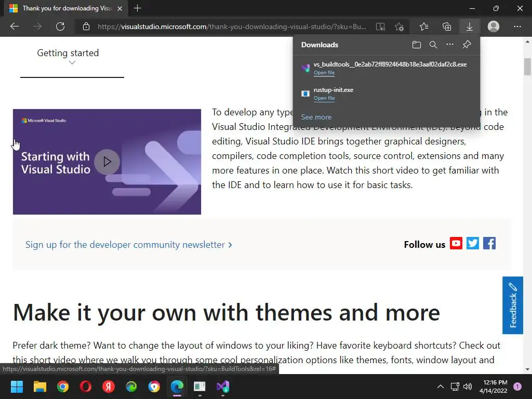
Task: Click the vs_buildtools installer file icon
Action: coord(305,68)
